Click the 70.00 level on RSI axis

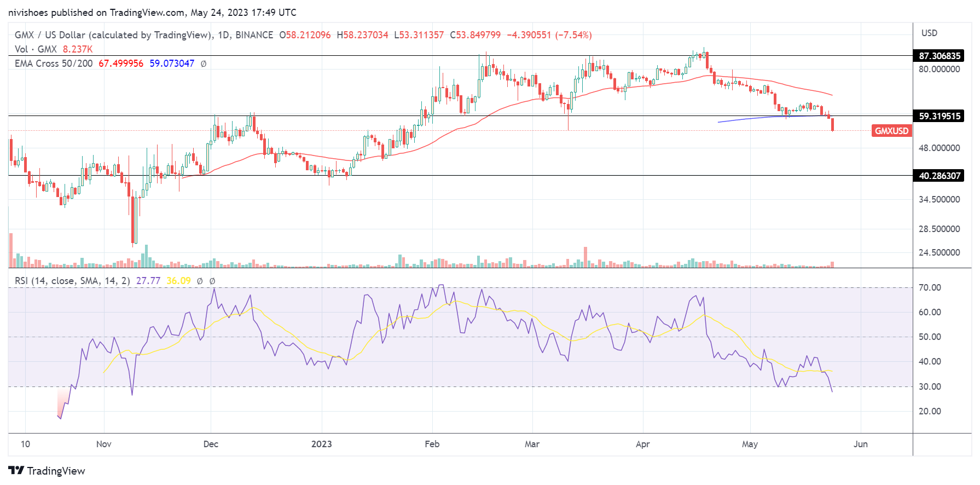click(x=930, y=287)
